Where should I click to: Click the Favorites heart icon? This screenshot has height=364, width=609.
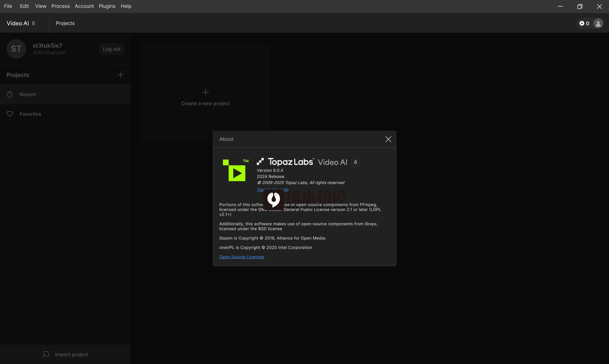(10, 114)
